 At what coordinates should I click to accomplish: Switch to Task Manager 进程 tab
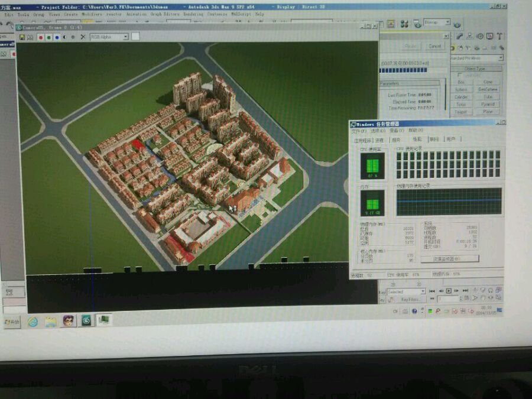tap(379, 141)
